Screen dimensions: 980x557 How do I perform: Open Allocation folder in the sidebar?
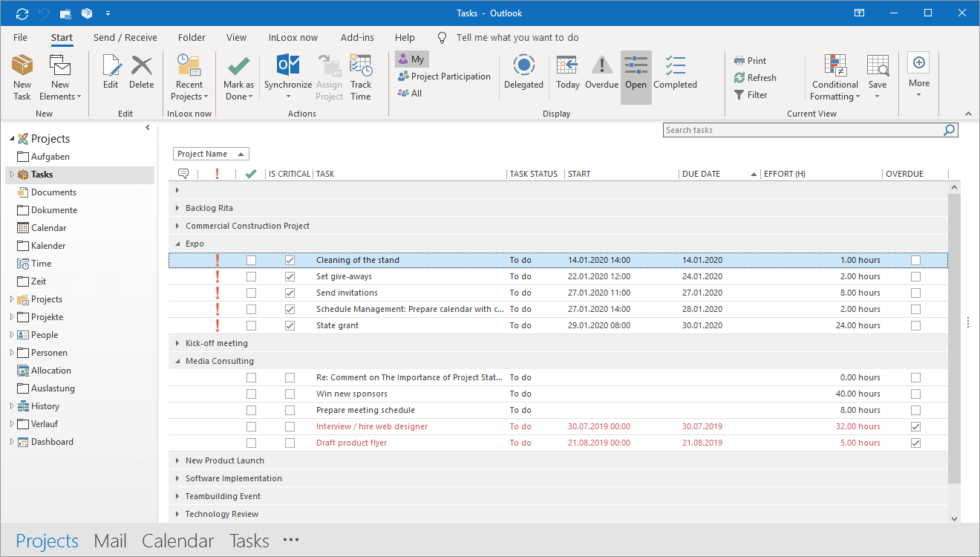click(51, 371)
